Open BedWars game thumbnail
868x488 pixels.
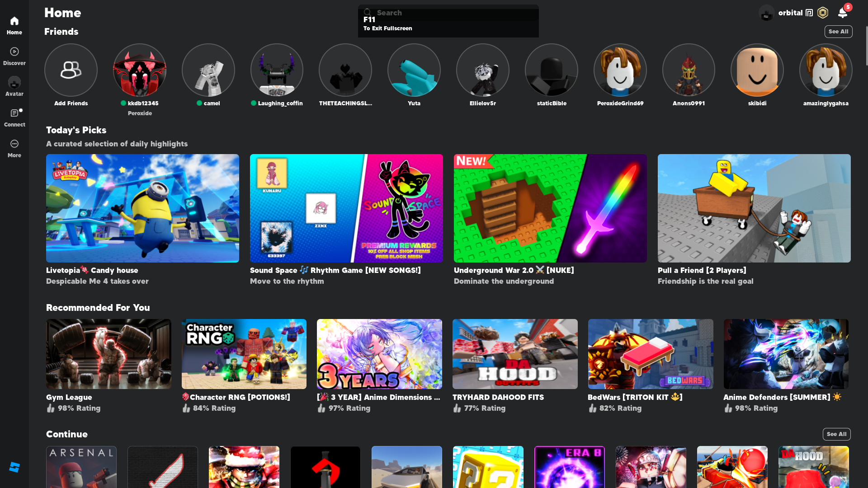(651, 354)
